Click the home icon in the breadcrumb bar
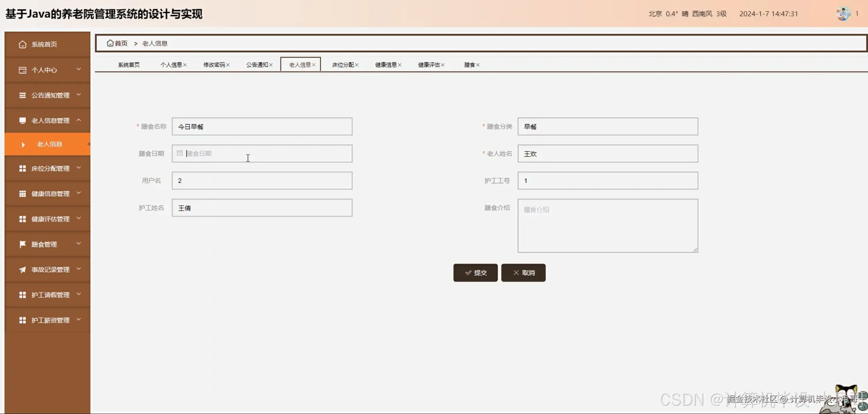The image size is (868, 414). 110,43
